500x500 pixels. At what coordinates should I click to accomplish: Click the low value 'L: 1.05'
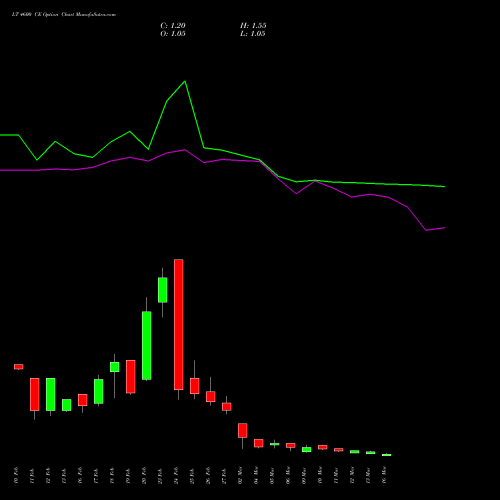tap(253, 34)
